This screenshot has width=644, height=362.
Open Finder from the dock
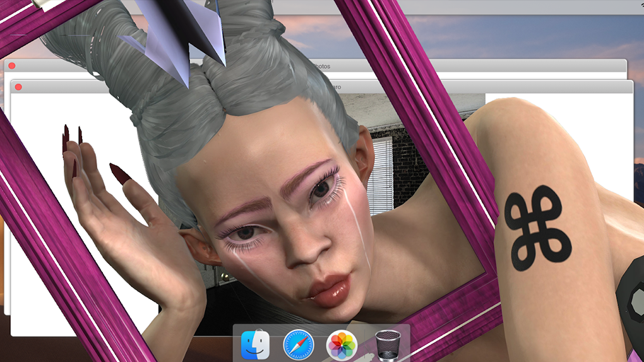(x=255, y=345)
